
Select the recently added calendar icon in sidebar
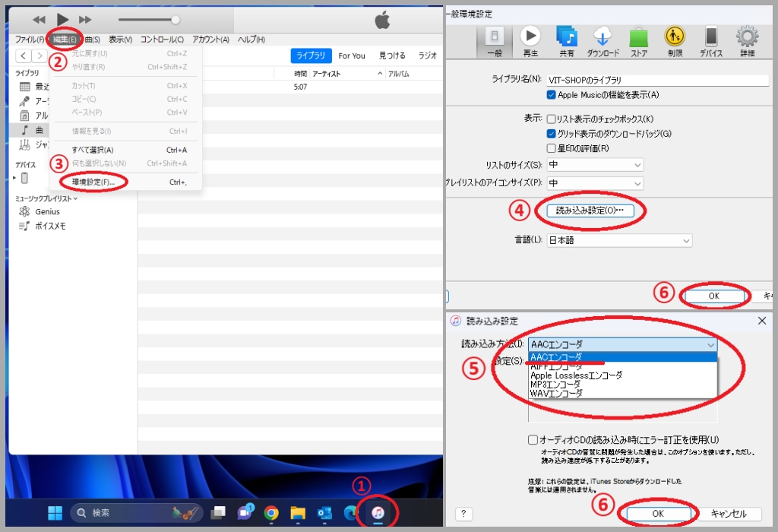click(25, 87)
